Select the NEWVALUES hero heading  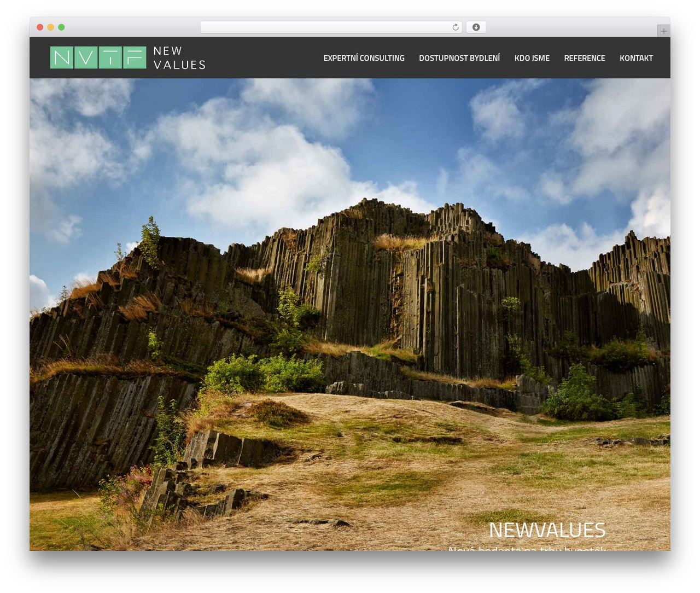547,530
